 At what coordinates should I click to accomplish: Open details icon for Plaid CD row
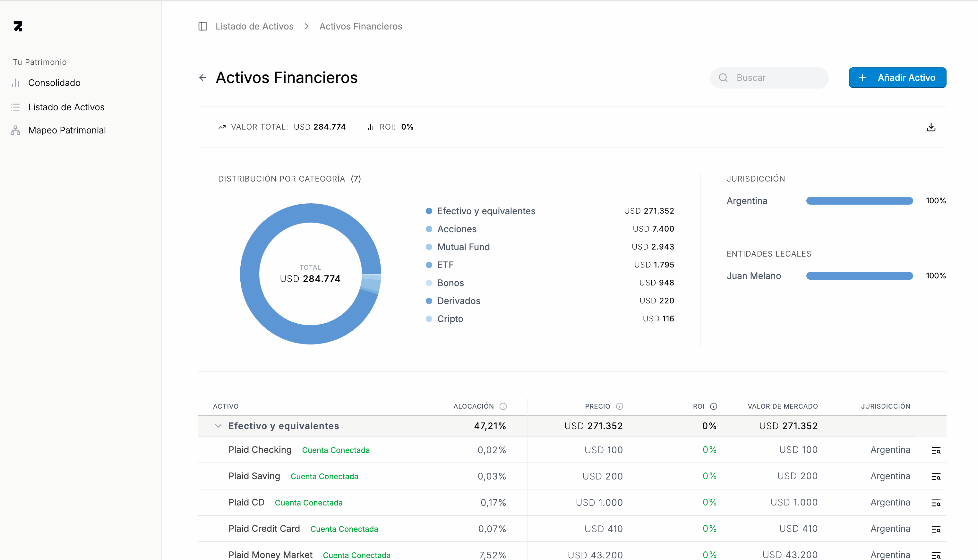pos(936,503)
